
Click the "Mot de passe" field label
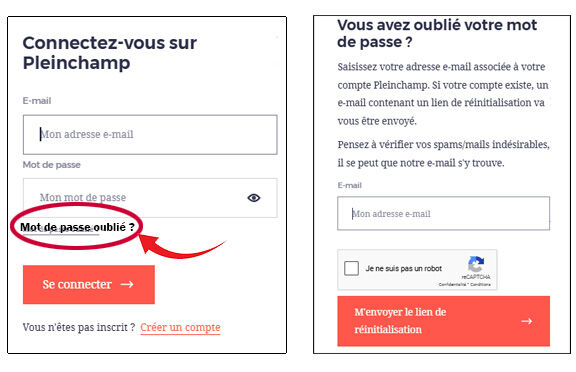coord(51,165)
